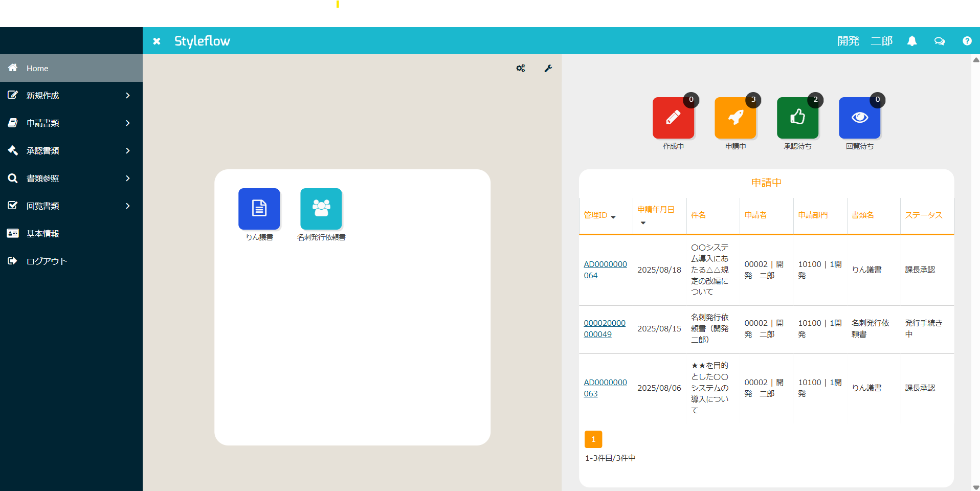Screen dimensions: 980x491
Task: Open the 名刺発行依頼書 icon
Action: 321,209
